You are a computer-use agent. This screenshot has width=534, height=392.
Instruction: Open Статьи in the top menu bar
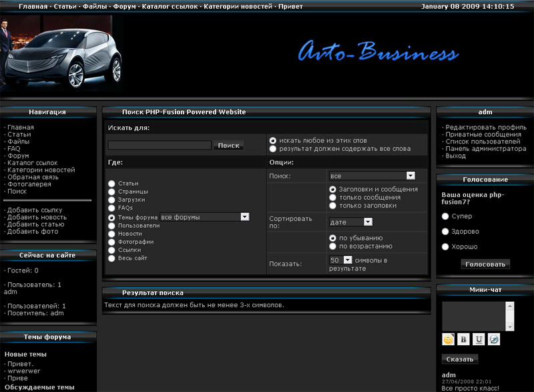(65, 7)
